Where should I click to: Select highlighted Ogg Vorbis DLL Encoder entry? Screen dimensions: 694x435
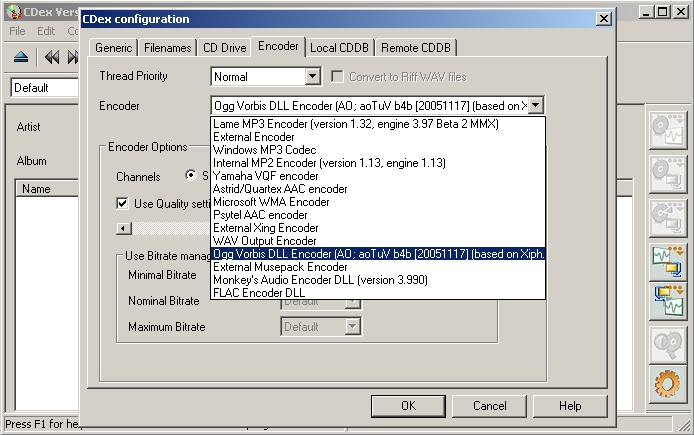[378, 254]
